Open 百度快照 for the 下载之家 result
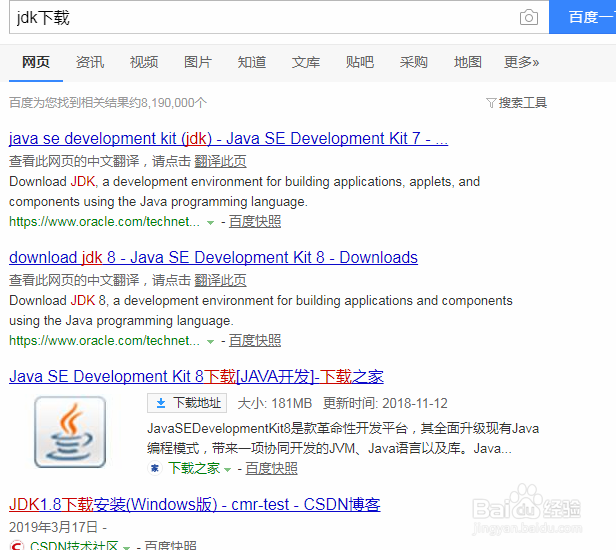Screen dimensions: 616x550 (271, 468)
